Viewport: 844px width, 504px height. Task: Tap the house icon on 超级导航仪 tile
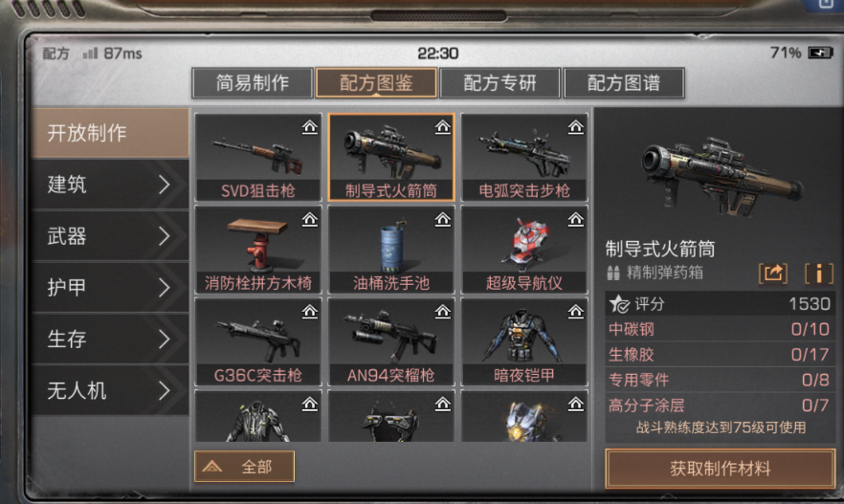point(575,219)
